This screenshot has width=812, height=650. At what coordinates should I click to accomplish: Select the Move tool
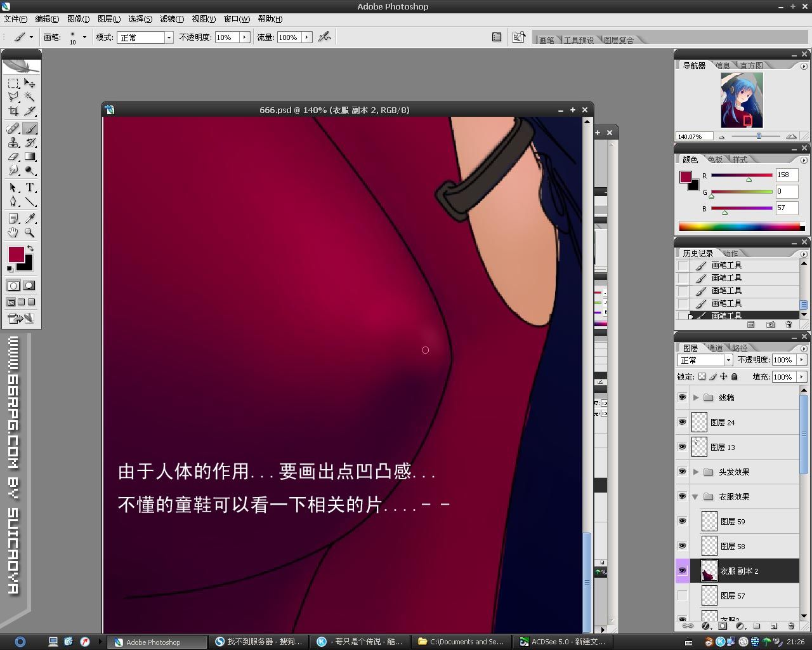pos(30,83)
